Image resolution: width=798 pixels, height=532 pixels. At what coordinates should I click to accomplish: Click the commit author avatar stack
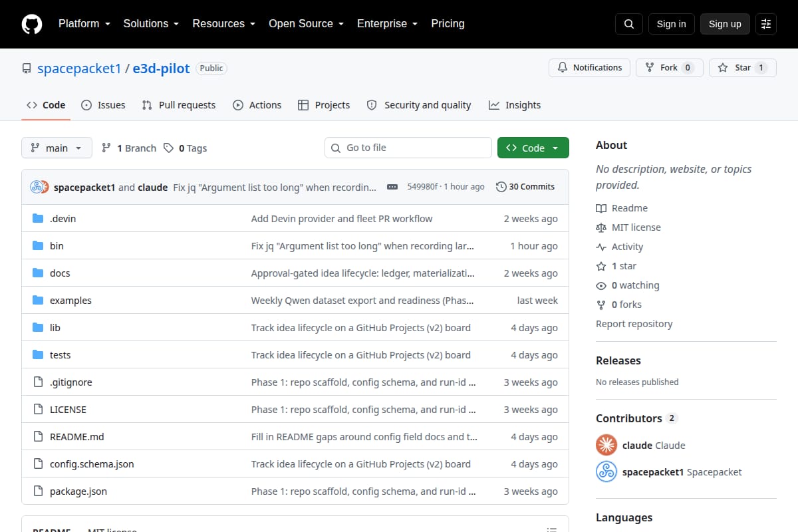40,187
